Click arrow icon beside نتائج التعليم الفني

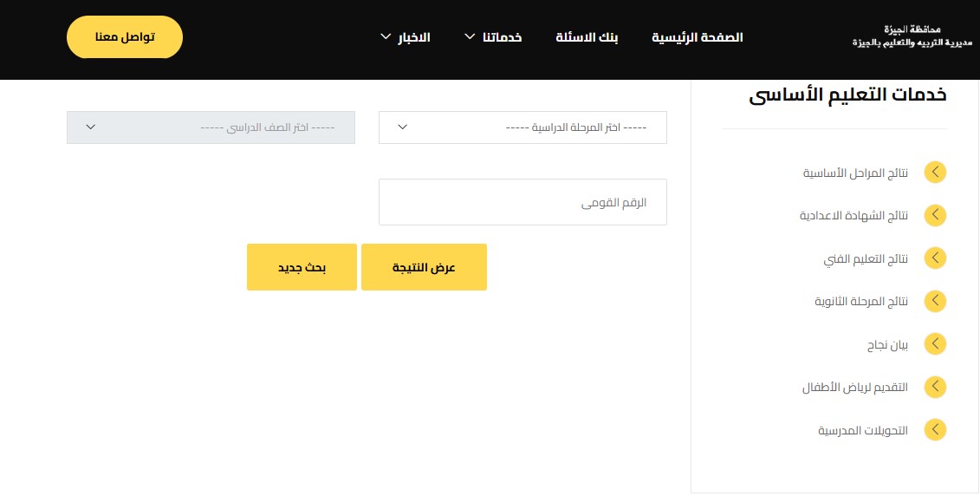tap(935, 258)
